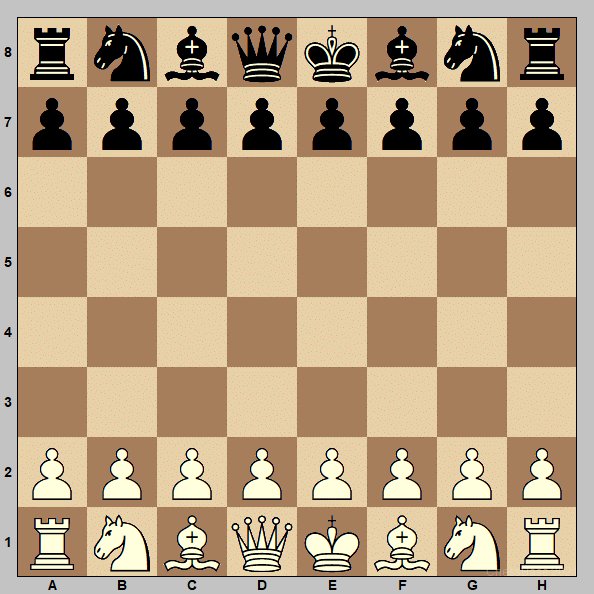Click the empty f3 square

click(402, 403)
